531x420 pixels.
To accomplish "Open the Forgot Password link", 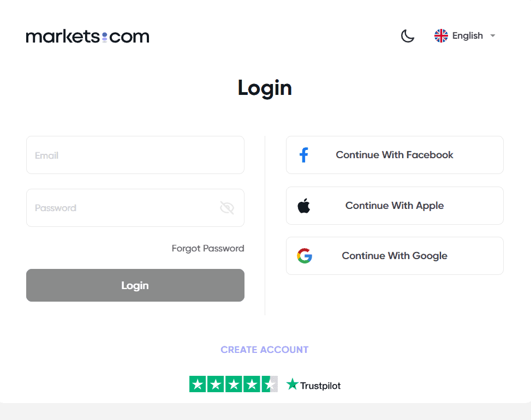I will point(207,248).
